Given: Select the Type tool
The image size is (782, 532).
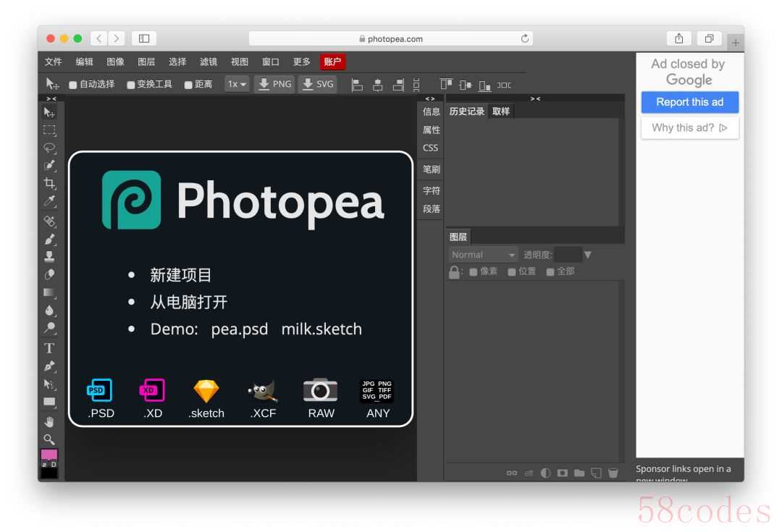Looking at the screenshot, I should (49, 348).
